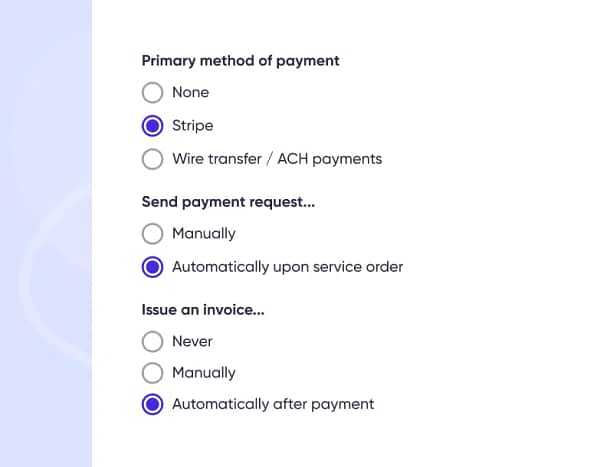610x467 pixels.
Task: Select the None payment method radio button
Action: coord(152,93)
